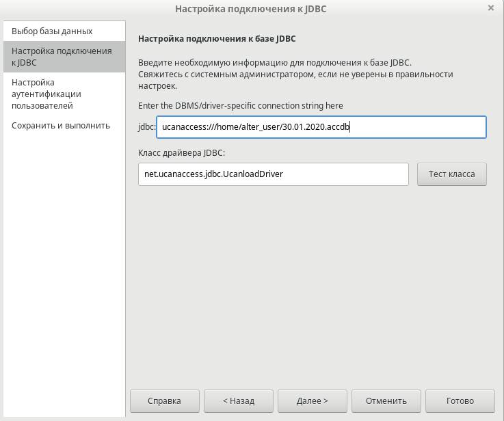Click the Класс драйвера JDBC: label

(182, 153)
